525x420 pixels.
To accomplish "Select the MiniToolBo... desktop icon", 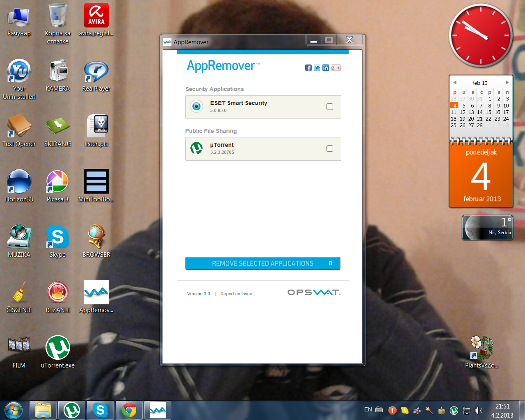I will pos(96,186).
